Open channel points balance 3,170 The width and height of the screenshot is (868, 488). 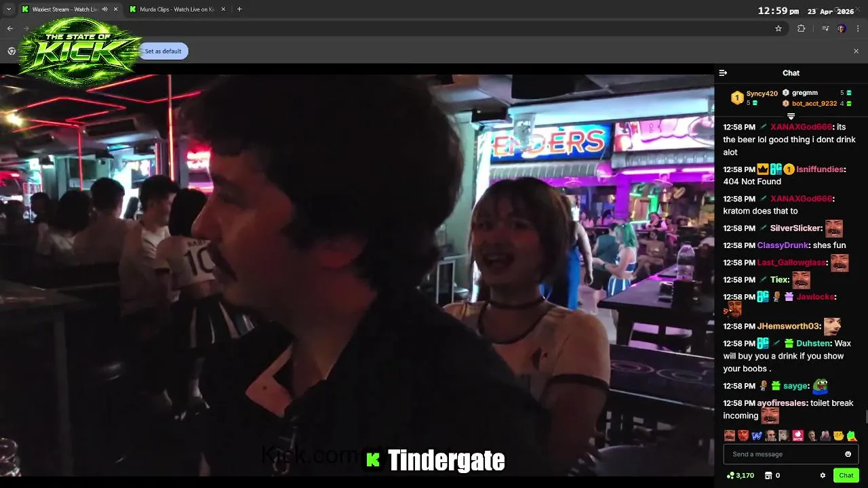[740, 476]
